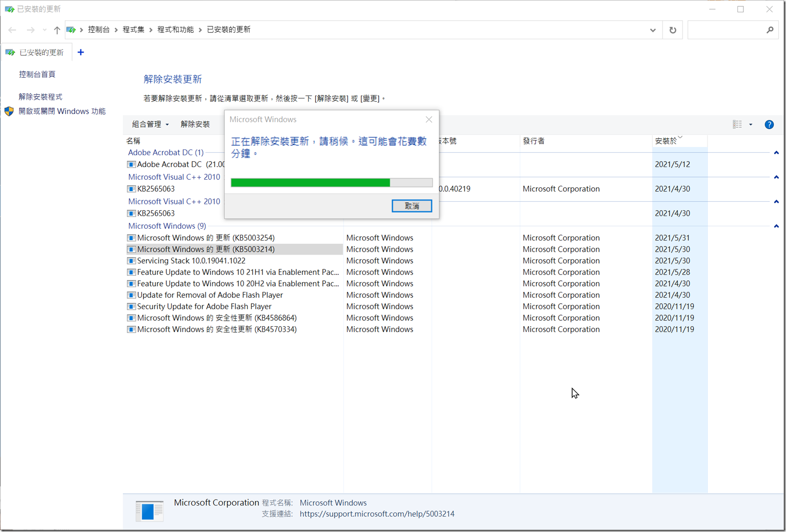Click the Microsoft Windows program icon in details pane

[149, 510]
